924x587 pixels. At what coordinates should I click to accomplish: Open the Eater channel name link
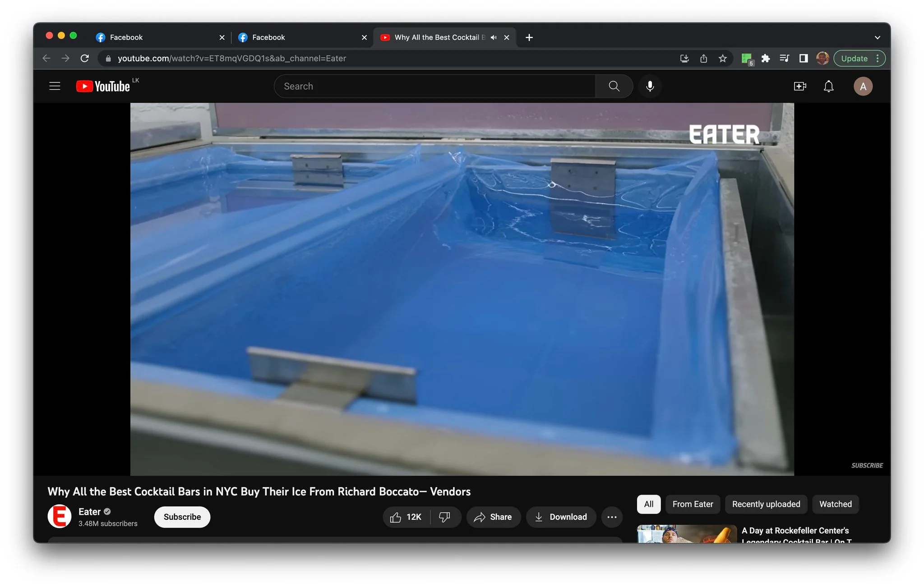pos(89,511)
